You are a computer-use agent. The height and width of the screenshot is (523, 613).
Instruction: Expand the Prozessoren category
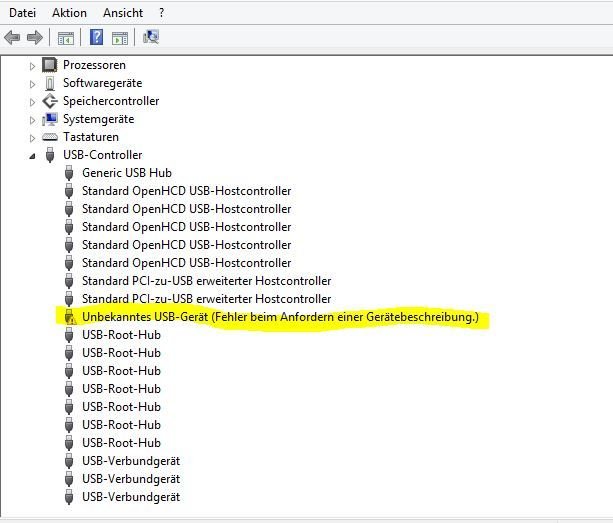(32, 65)
